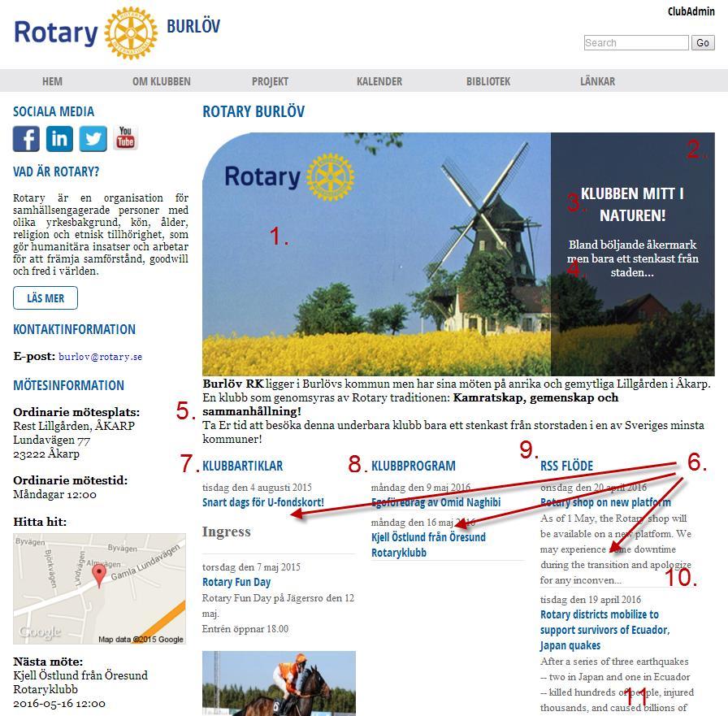Click the Rotary logo in the page header
Image resolution: width=728 pixels, height=716 pixels.
(86, 33)
